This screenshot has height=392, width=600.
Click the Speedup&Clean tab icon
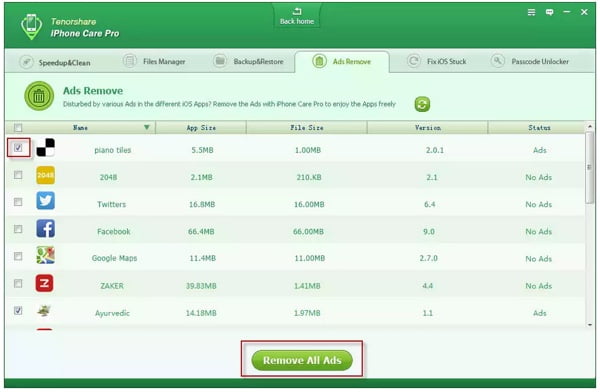[x=26, y=62]
